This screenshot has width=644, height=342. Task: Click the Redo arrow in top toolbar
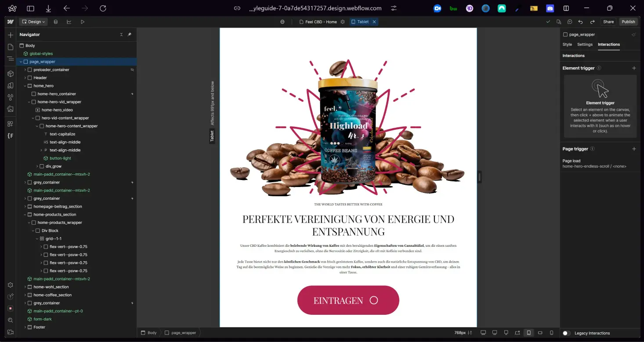(x=592, y=22)
